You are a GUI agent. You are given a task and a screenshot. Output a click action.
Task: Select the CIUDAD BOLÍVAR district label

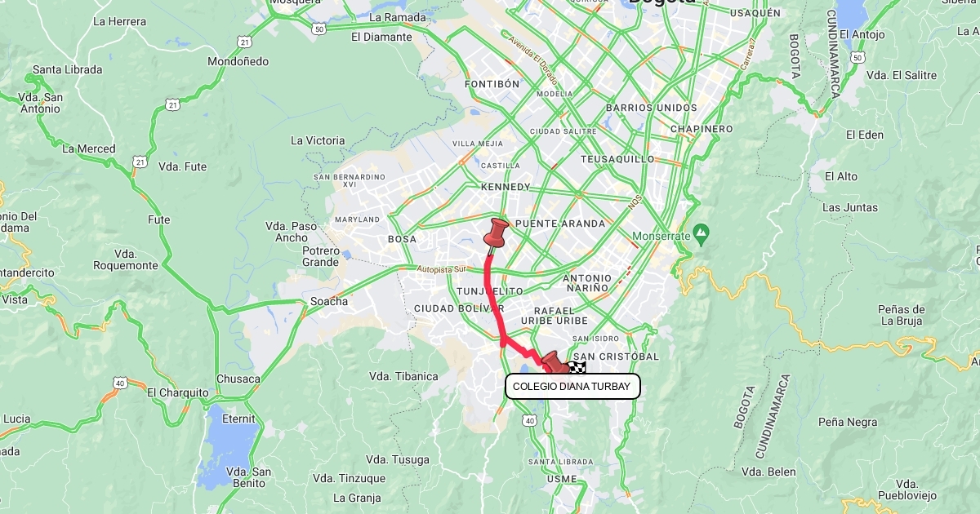(x=459, y=308)
